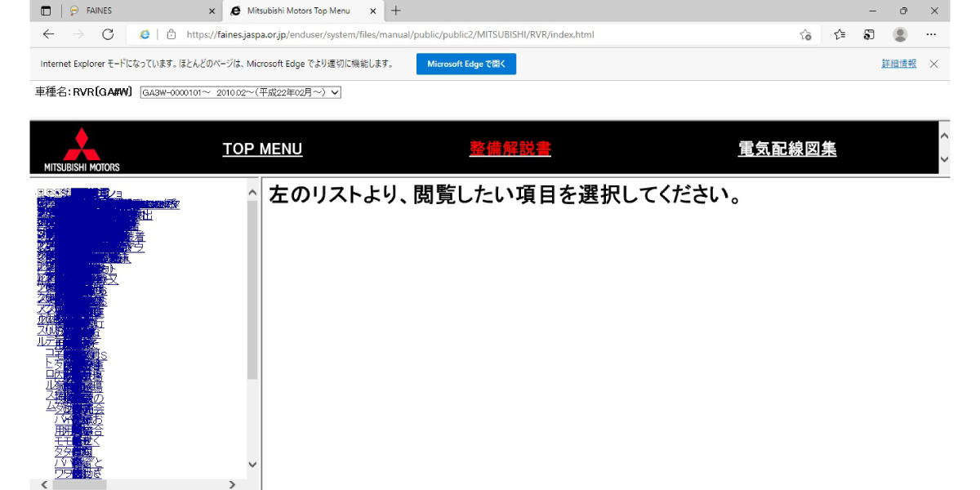Go back to previous page
This screenshot has width=980, height=490.
[x=48, y=34]
